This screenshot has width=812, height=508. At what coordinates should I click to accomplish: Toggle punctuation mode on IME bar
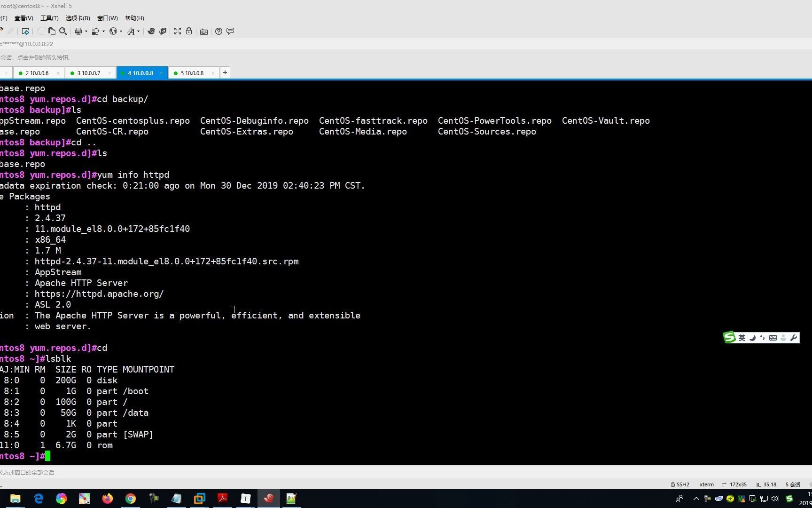pos(762,338)
